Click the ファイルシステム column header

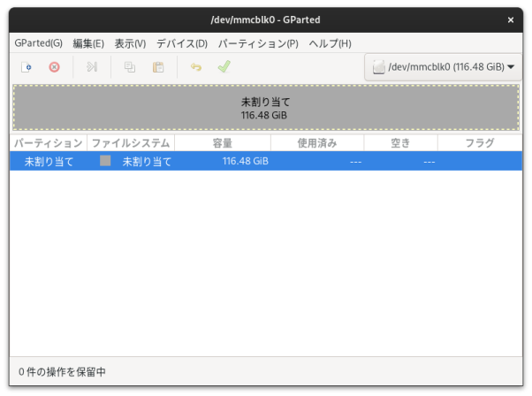[x=131, y=143]
